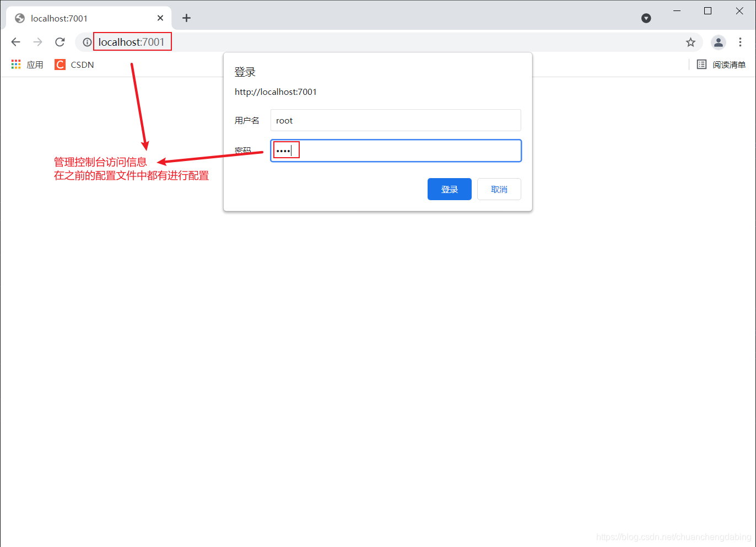Screen dimensions: 756x547
Task: Open a new tab with the plus button
Action: (187, 18)
